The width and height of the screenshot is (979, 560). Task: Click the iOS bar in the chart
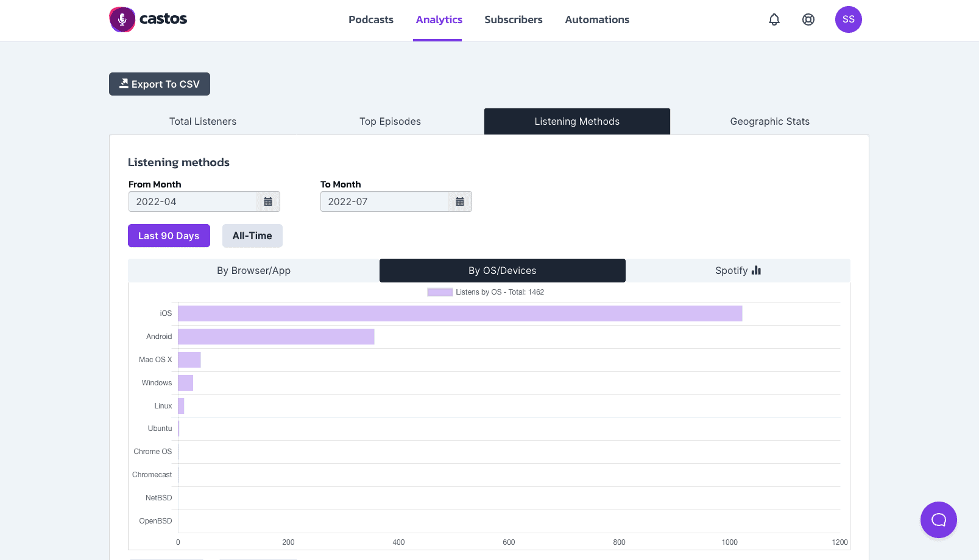click(460, 313)
